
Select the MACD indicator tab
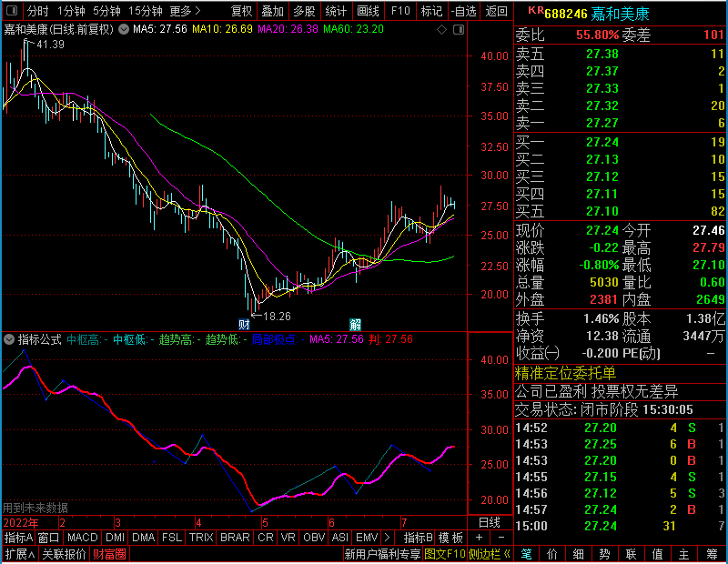pos(83,538)
